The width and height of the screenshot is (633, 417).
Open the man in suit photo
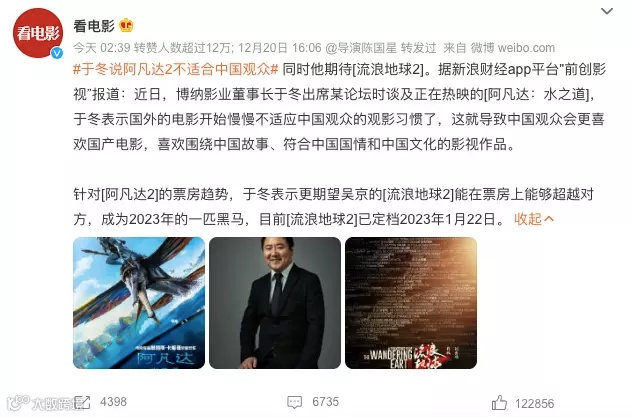(x=275, y=303)
